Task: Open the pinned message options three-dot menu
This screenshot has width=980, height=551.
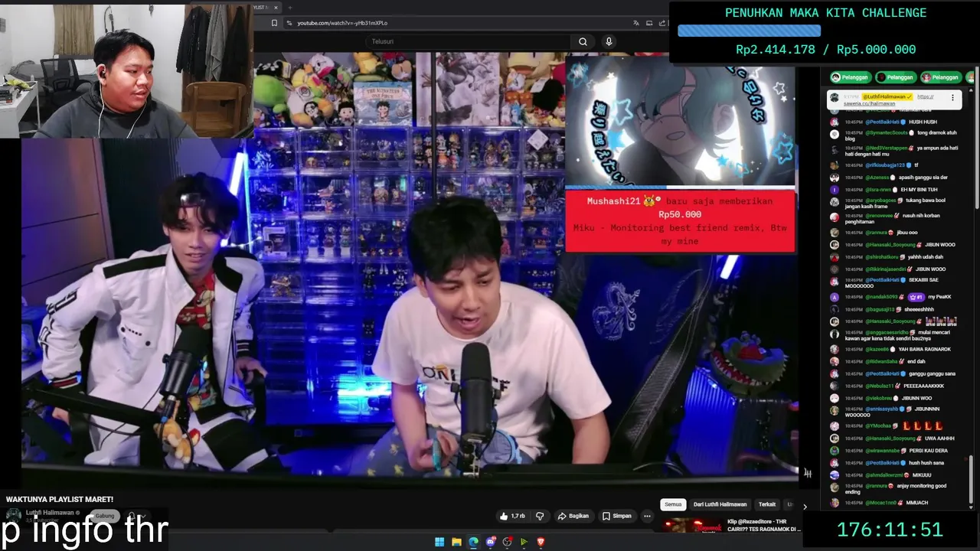Action: [952, 97]
